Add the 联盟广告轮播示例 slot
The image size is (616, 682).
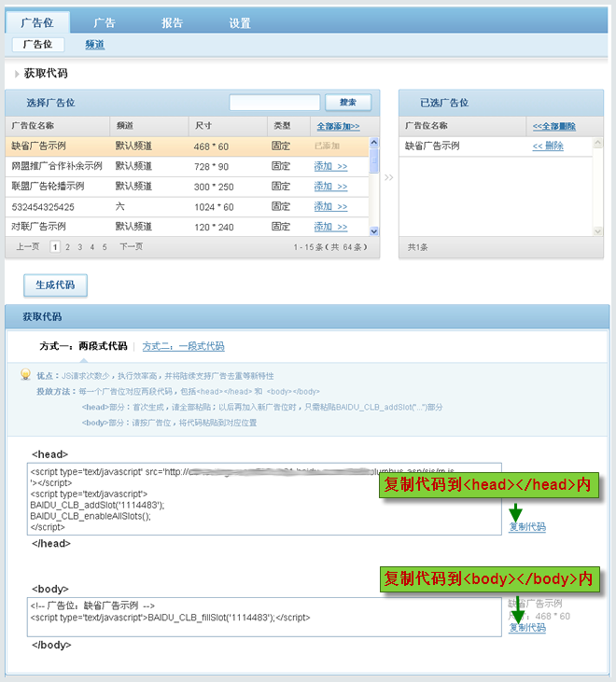tap(330, 187)
